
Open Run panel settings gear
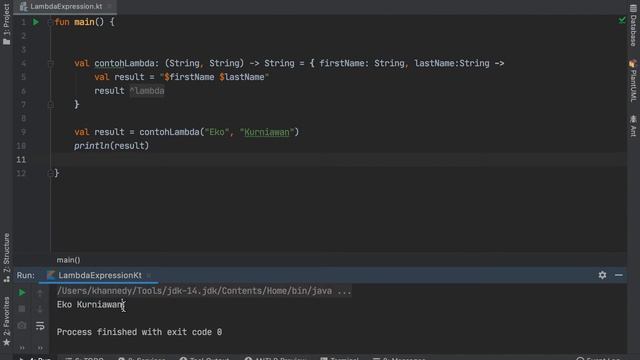(602, 275)
